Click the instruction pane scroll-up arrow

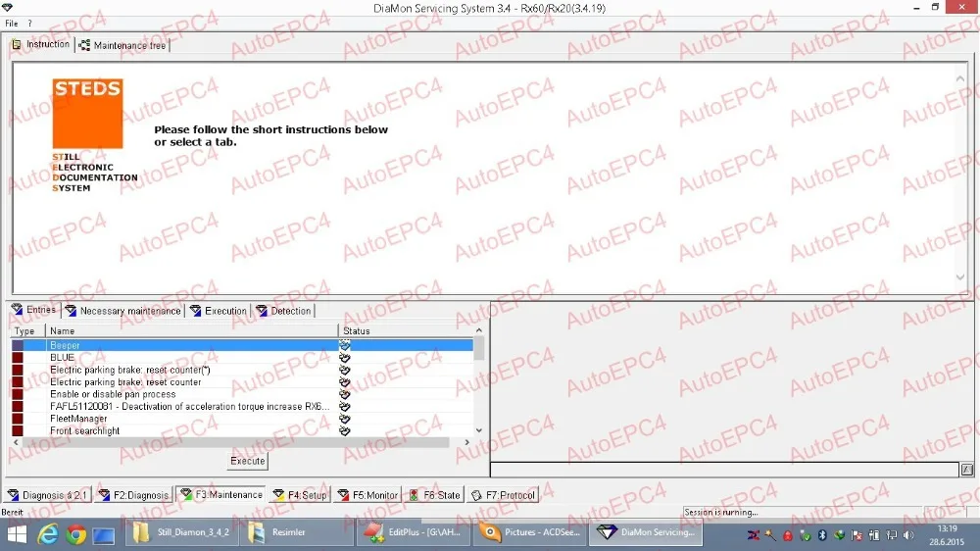(x=960, y=78)
